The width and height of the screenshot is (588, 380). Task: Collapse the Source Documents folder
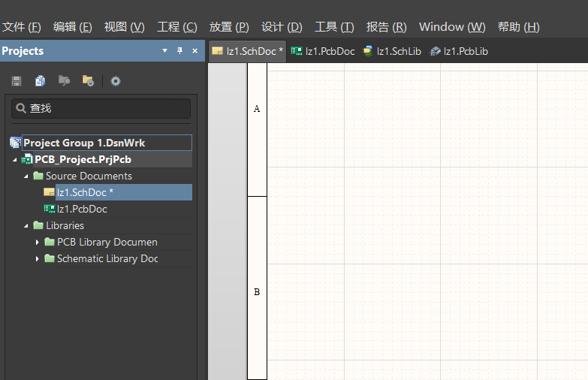26,176
